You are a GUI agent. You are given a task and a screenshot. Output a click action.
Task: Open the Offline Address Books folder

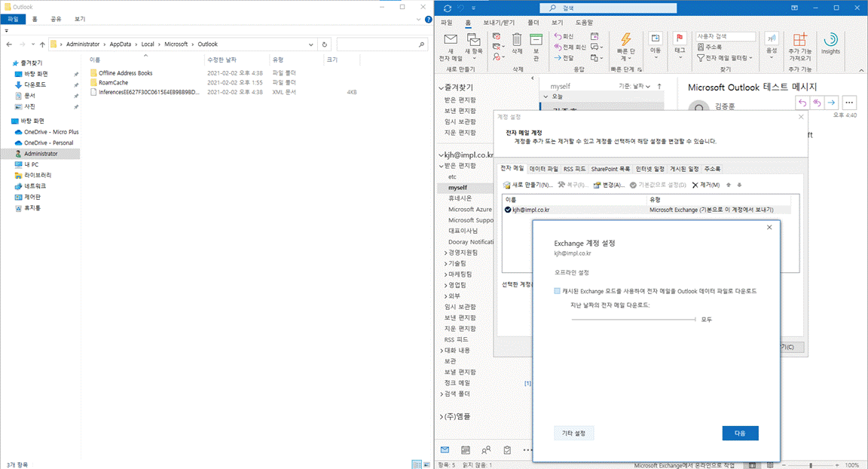(x=126, y=73)
